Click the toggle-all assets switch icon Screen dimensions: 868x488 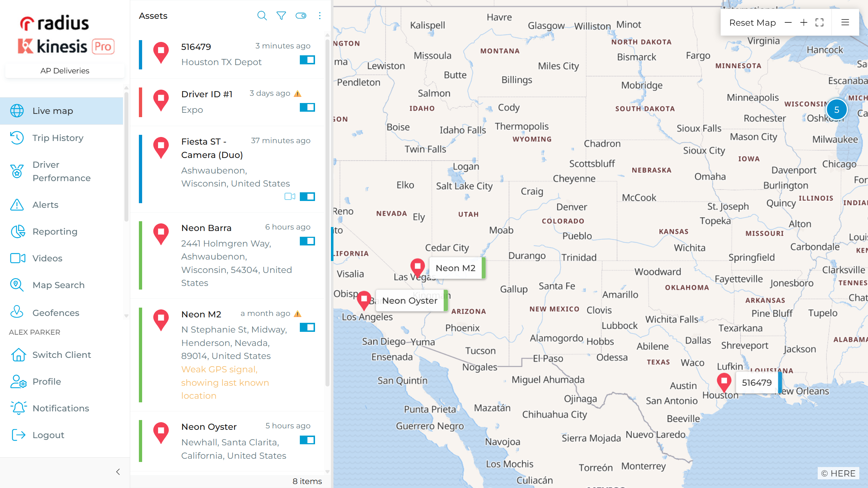tap(301, 16)
